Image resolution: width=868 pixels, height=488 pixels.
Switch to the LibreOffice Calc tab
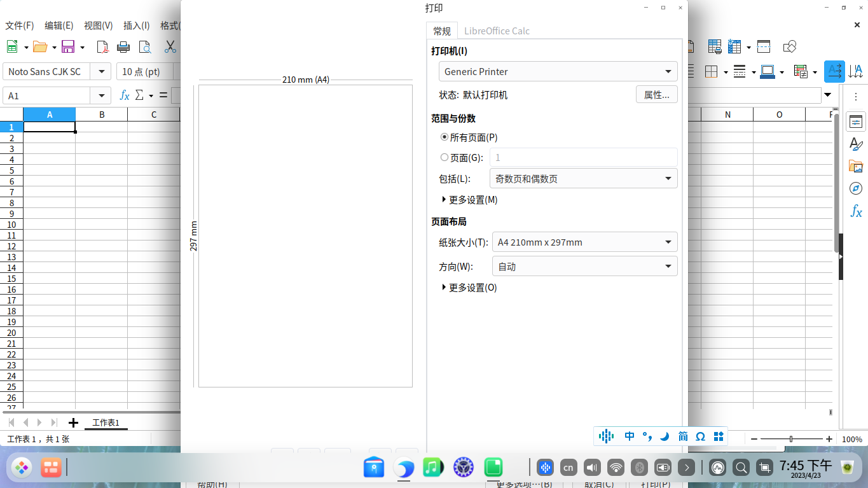(x=497, y=31)
